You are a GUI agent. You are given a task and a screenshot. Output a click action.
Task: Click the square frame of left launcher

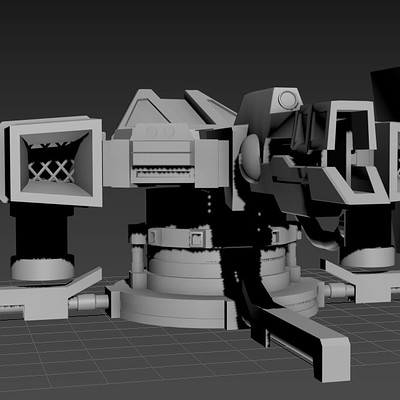click(x=56, y=161)
